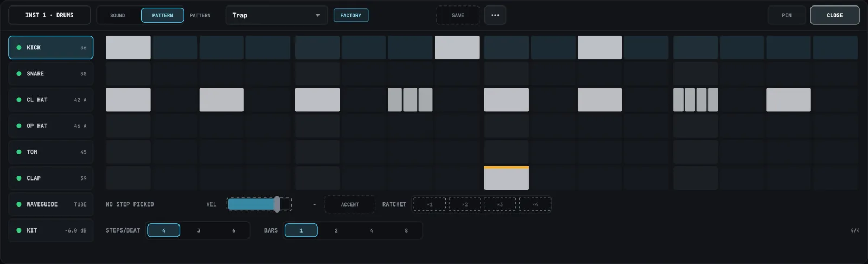Click the green dot on the SNARE track
This screenshot has height=264, width=868.
19,74
